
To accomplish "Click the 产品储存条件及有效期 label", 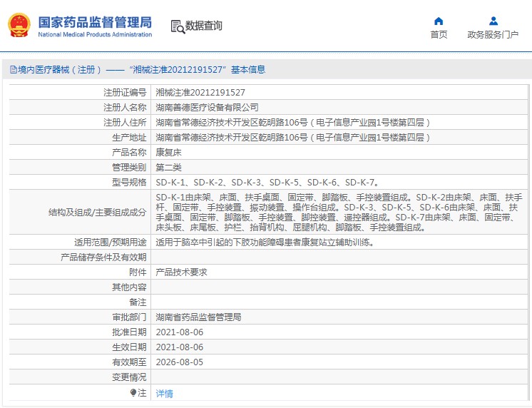I will point(103,257).
